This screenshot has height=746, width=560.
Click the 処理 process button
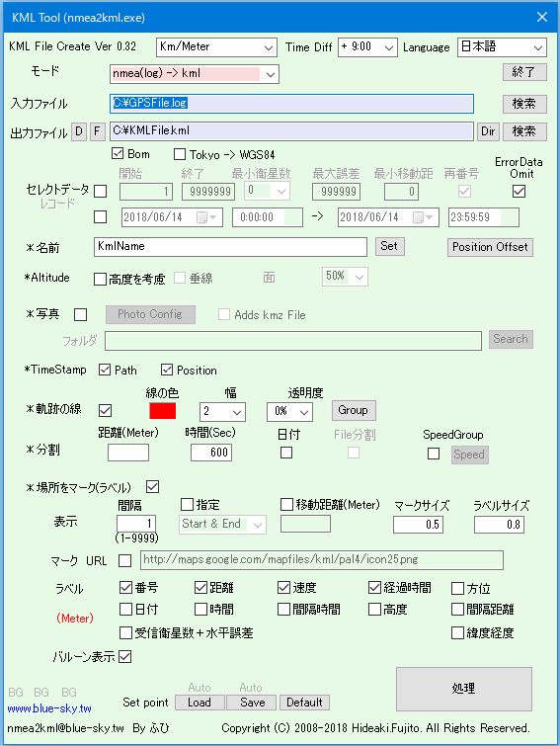[464, 689]
